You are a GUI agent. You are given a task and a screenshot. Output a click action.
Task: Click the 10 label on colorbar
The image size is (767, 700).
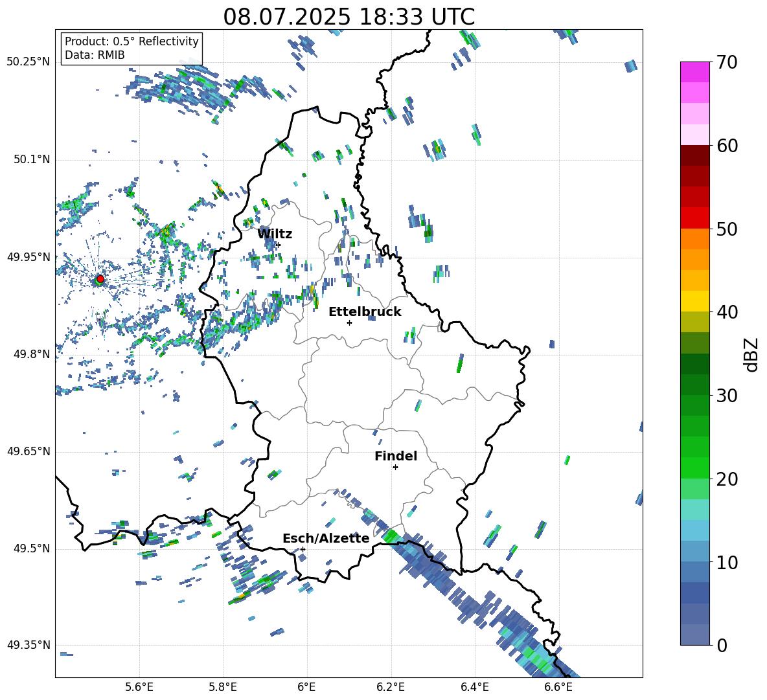pos(726,562)
